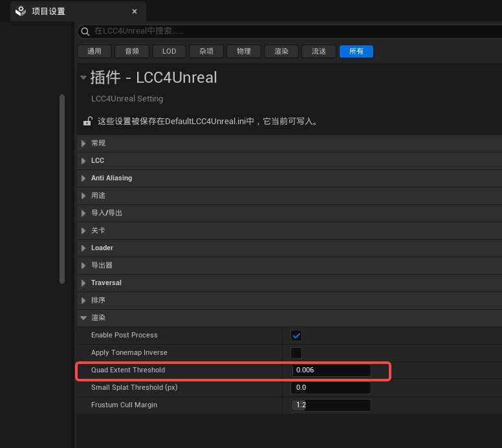Click the Small Splat Threshold (px) label
Screen dimensions: 502x448
(x=134, y=387)
